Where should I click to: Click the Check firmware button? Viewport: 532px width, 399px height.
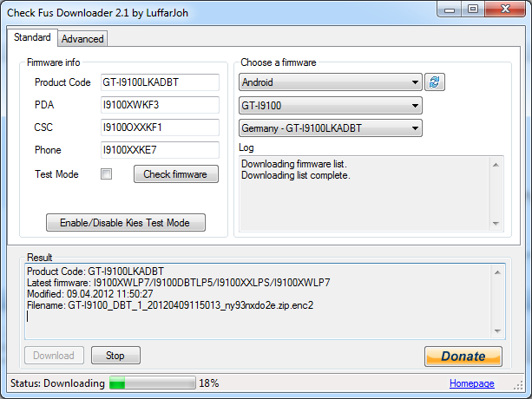point(176,173)
